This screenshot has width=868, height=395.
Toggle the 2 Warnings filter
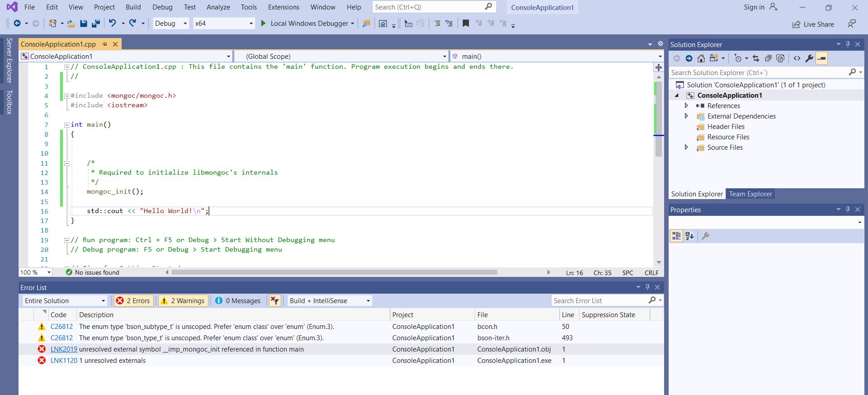click(x=183, y=301)
